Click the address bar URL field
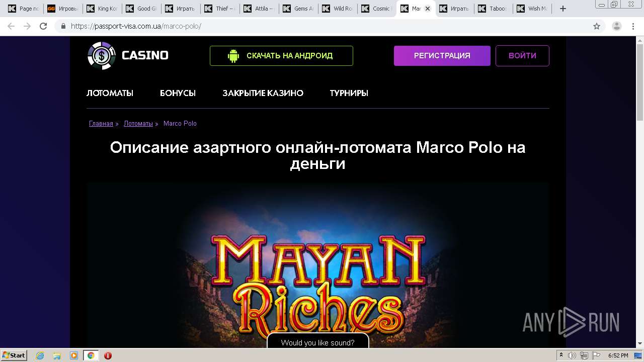 [322, 26]
